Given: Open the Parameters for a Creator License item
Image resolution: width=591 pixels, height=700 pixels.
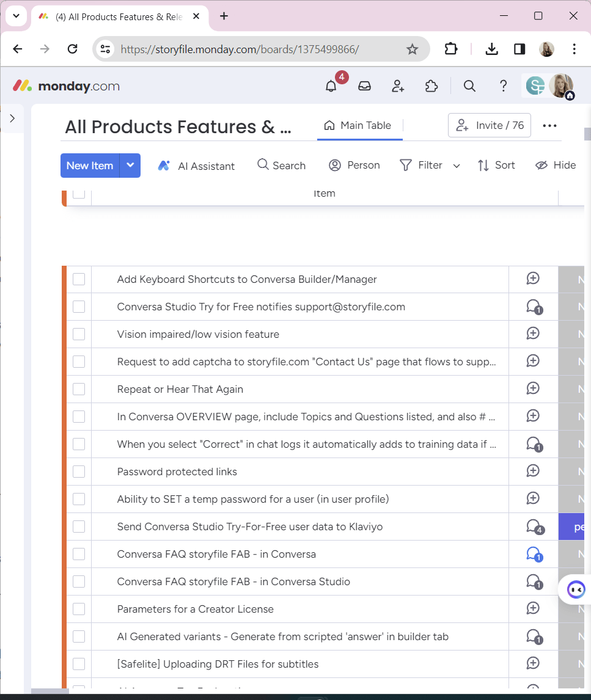Looking at the screenshot, I should point(195,609).
